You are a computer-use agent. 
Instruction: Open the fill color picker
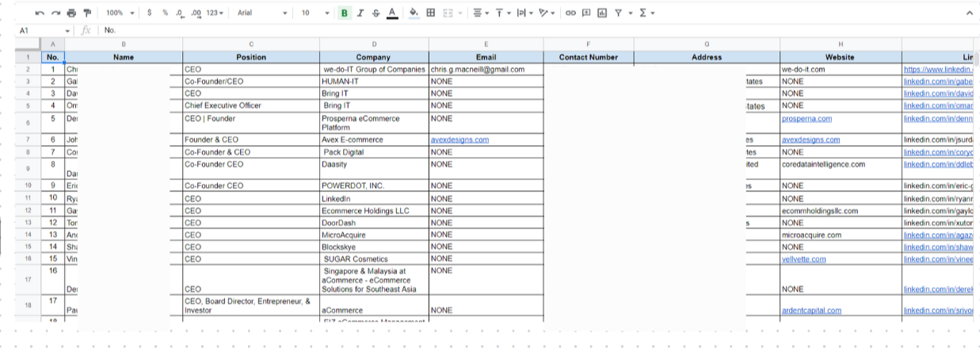[414, 13]
